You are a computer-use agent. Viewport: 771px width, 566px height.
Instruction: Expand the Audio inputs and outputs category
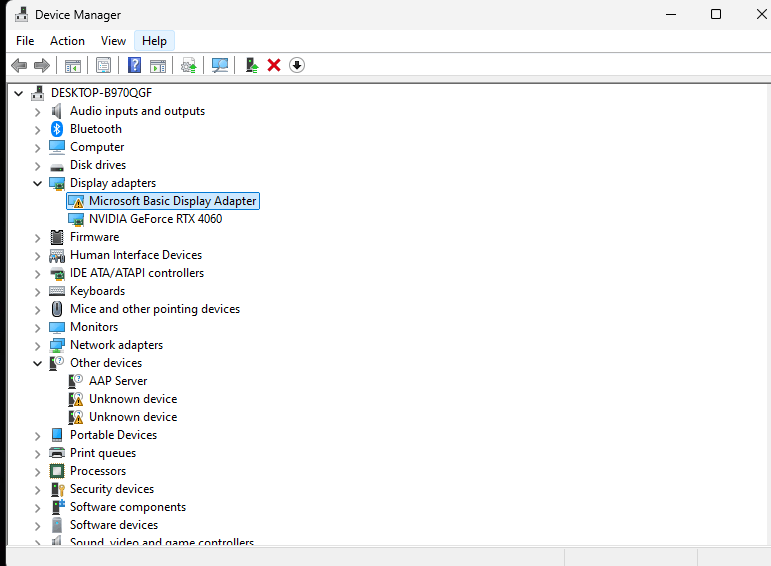[37, 112]
